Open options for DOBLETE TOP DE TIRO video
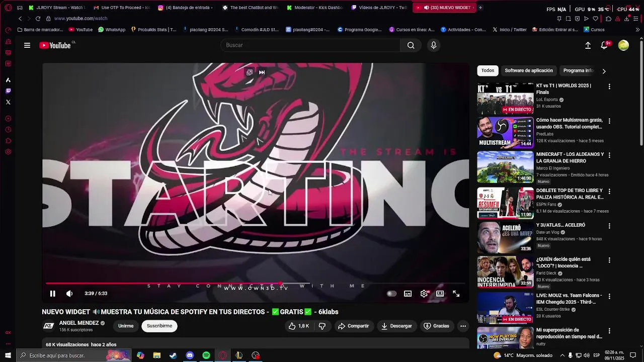Viewport: 644px width, 362px height. pyautogui.click(x=609, y=192)
